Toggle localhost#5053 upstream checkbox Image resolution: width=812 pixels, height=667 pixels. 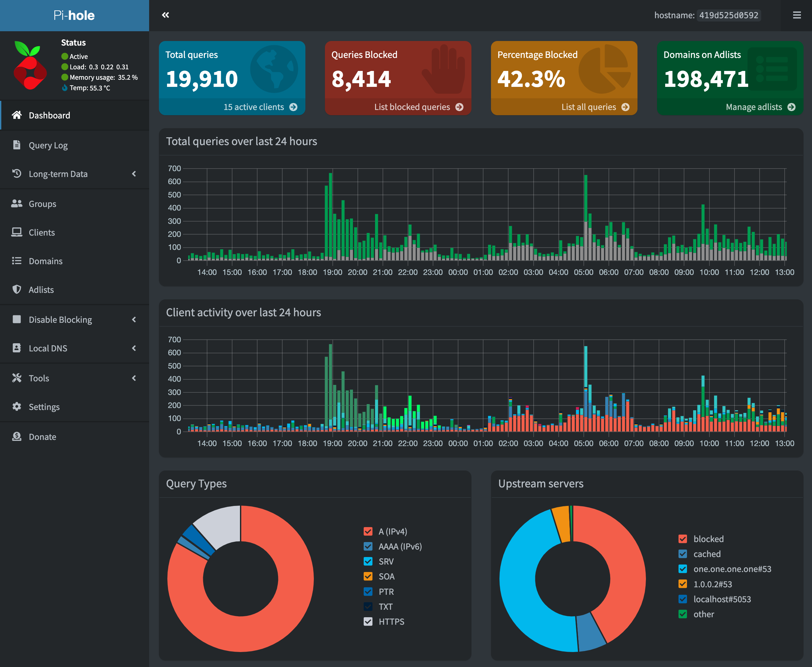(683, 599)
